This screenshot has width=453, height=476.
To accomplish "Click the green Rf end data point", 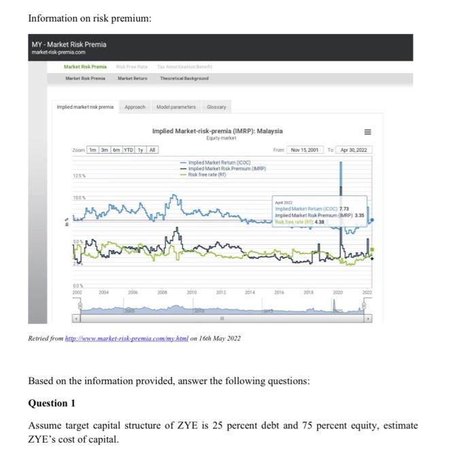I will click(372, 250).
